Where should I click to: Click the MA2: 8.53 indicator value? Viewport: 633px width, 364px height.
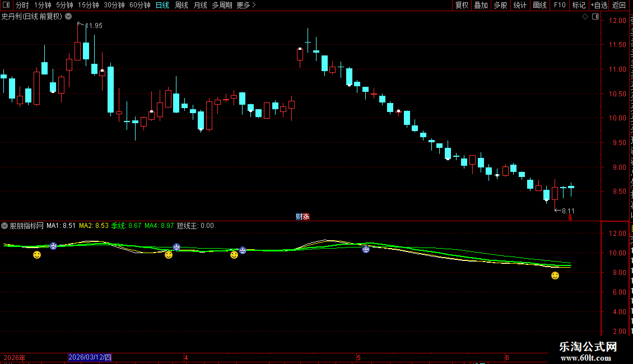point(94,226)
